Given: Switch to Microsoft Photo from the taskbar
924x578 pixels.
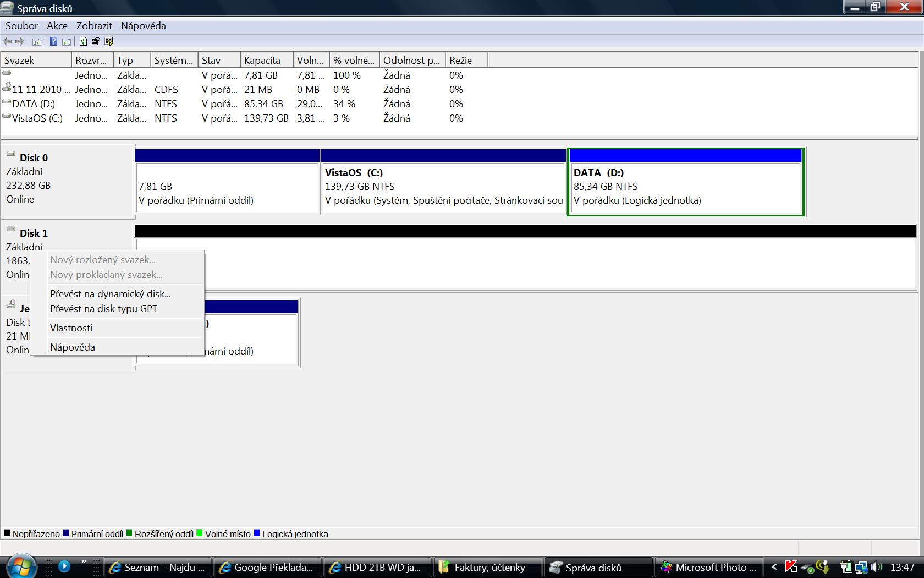Looking at the screenshot, I should click(x=710, y=568).
